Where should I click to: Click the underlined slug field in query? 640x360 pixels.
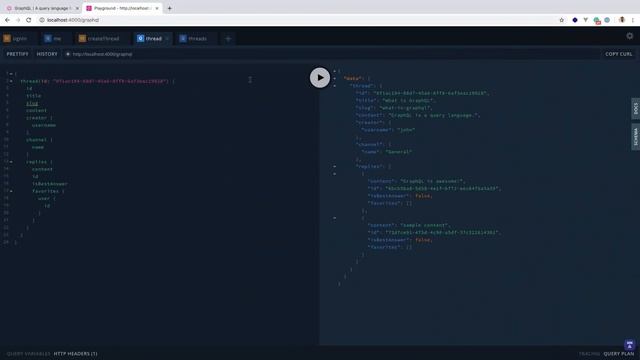click(32, 103)
